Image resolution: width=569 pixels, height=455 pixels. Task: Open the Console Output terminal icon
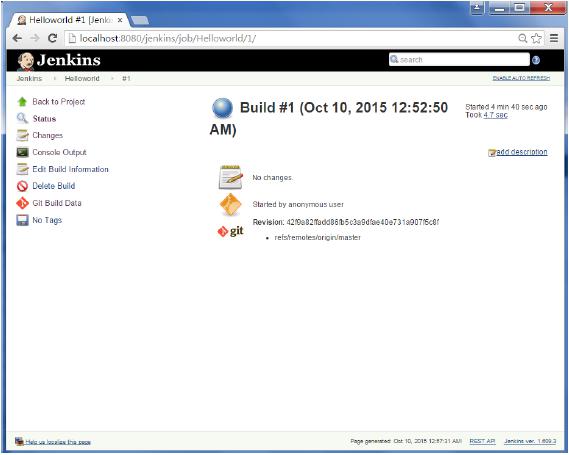[x=22, y=152]
